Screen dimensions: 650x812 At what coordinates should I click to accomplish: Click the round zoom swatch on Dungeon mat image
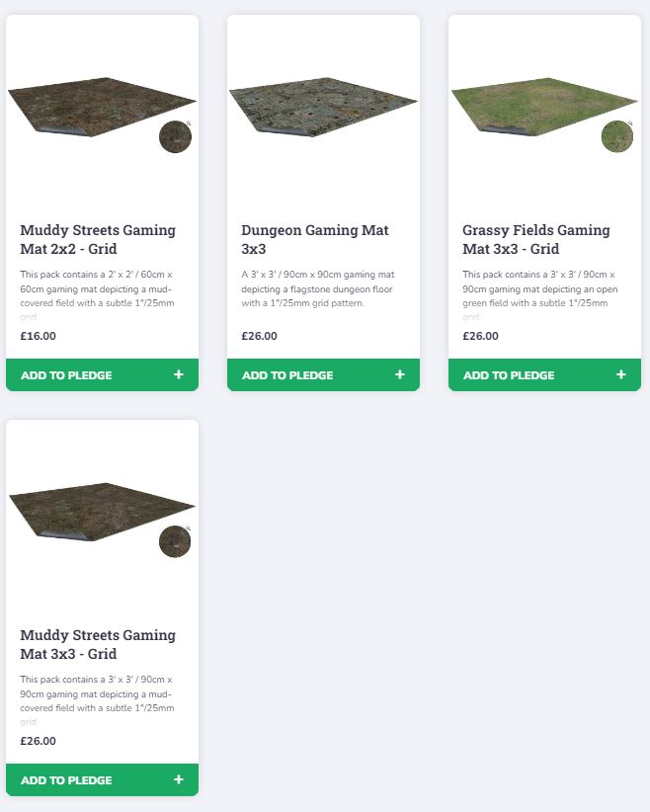coord(396,137)
